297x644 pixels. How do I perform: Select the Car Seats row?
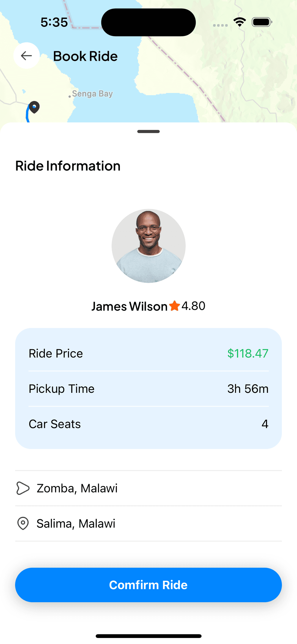click(148, 424)
